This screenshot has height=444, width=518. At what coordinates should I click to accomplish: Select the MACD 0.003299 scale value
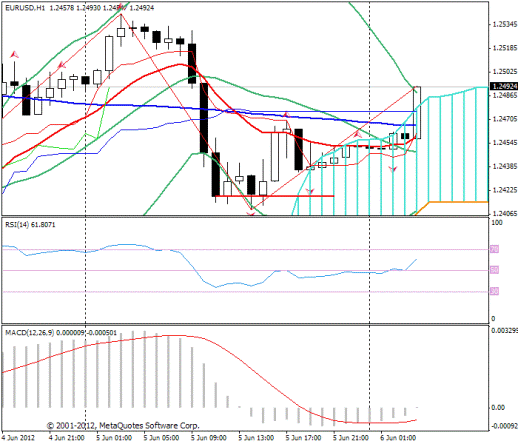[x=504, y=331]
